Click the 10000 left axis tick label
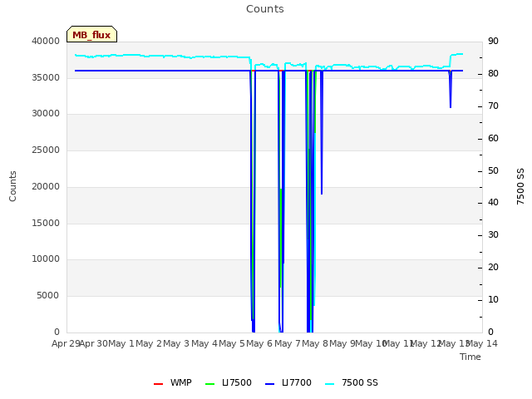This screenshot has width=532, height=399. coord(46,259)
